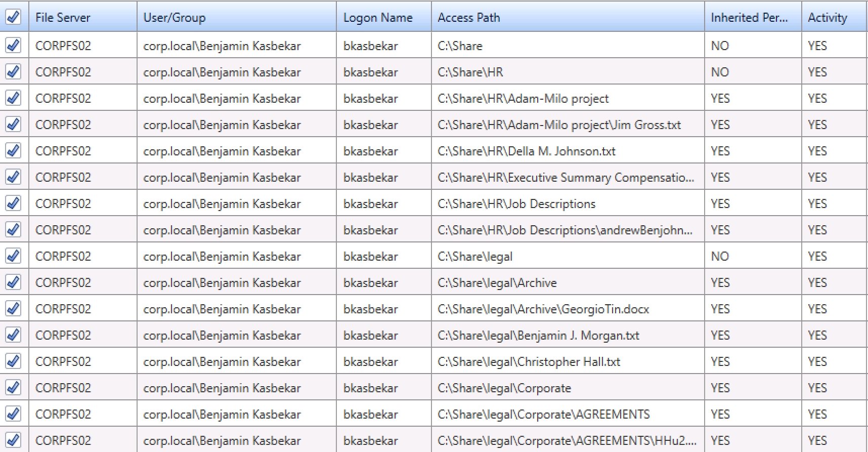868x452 pixels.
Task: Deselect the Jim Gross.txt row checkbox
Action: click(13, 125)
